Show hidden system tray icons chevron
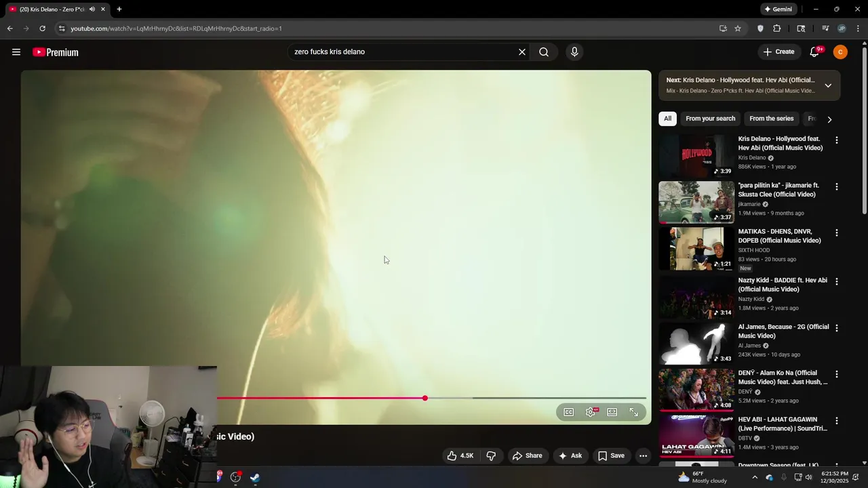Viewport: 868px width, 488px height. point(755,477)
